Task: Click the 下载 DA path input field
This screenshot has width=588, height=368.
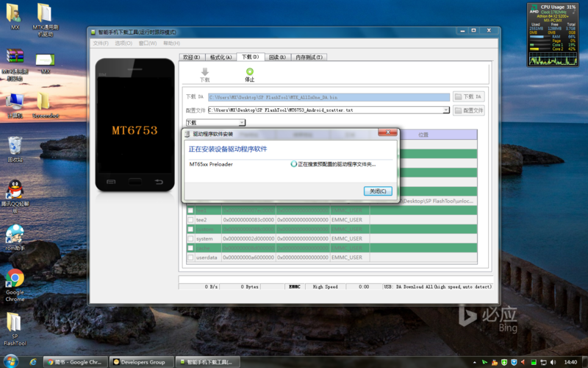Action: pyautogui.click(x=329, y=96)
